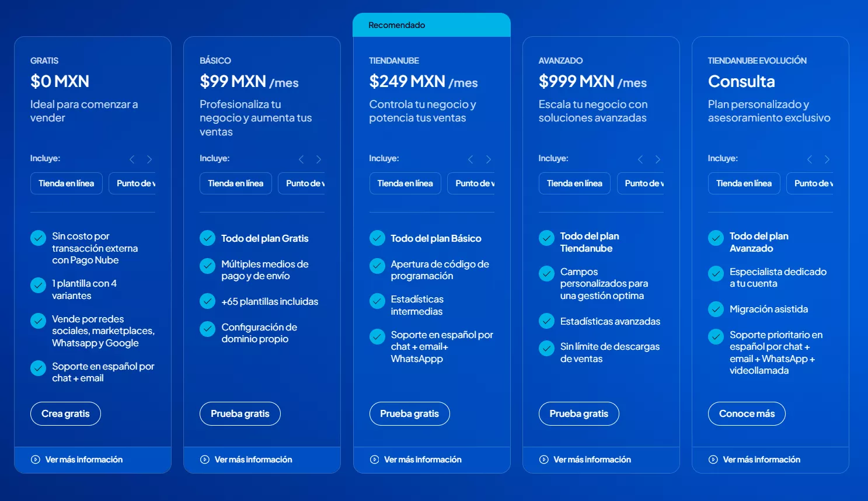Viewport: 868px width, 501px height.
Task: Click checkmark beside 'Campos personalizados'
Action: (x=546, y=273)
